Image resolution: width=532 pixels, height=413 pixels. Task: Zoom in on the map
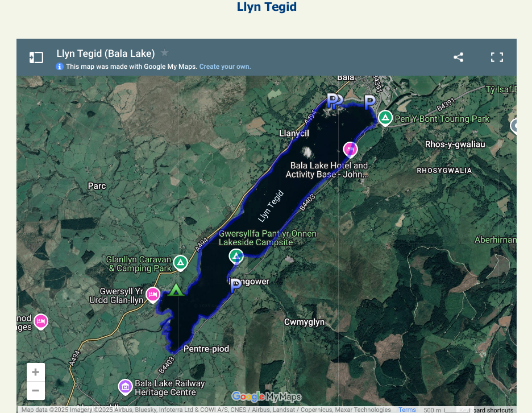[35, 373]
